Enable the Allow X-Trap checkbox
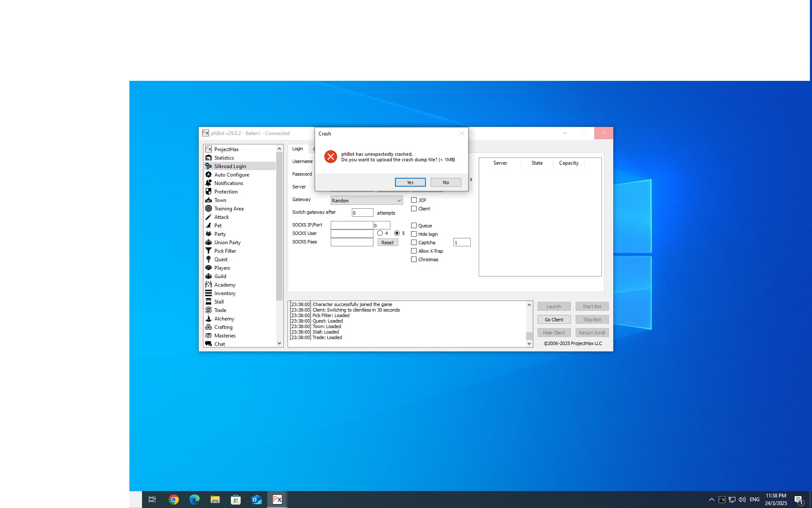Image resolution: width=812 pixels, height=508 pixels. 414,251
